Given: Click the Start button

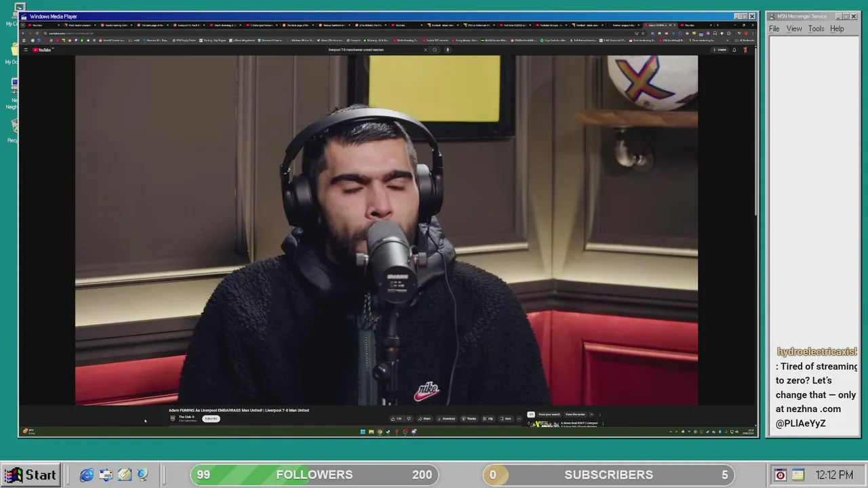Looking at the screenshot, I should point(30,475).
